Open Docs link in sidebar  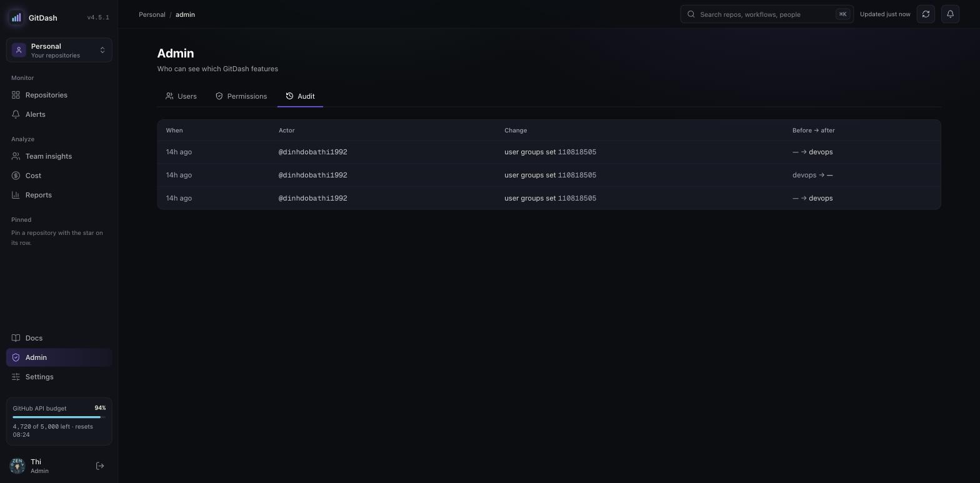tap(59, 338)
